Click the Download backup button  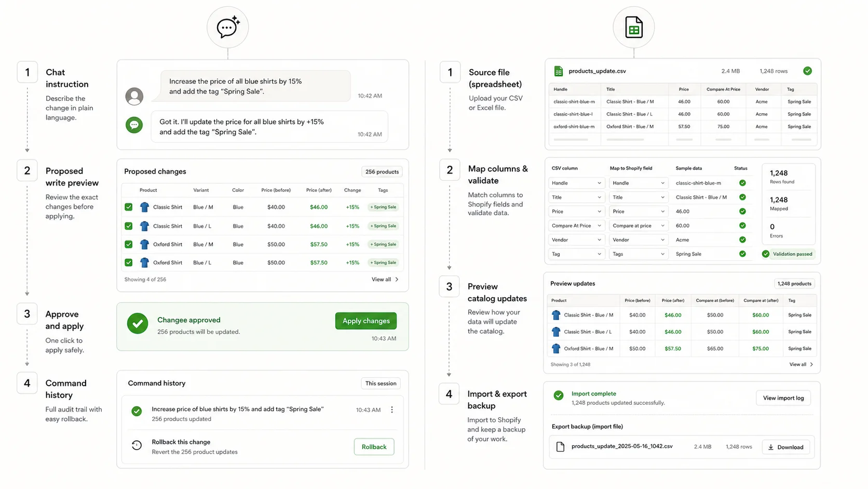pyautogui.click(x=786, y=447)
